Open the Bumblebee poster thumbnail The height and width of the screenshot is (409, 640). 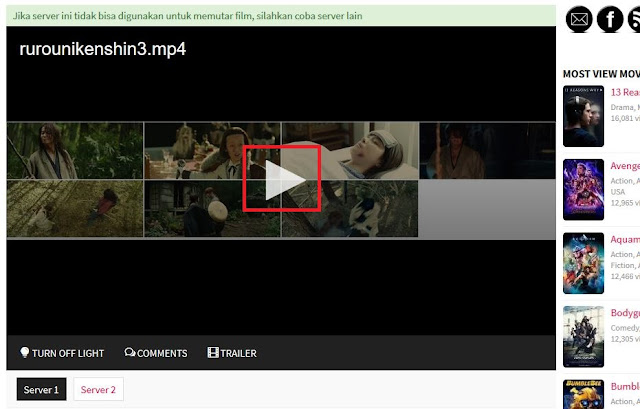583,394
